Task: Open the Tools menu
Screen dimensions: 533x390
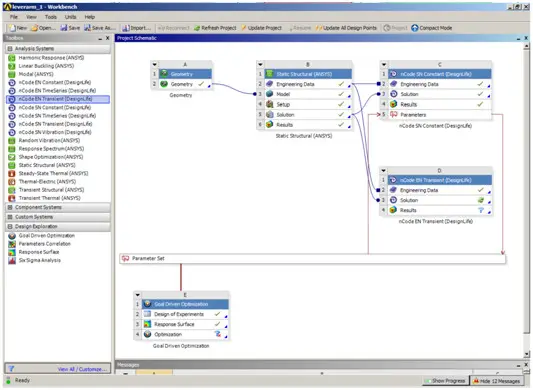Action: (x=51, y=17)
